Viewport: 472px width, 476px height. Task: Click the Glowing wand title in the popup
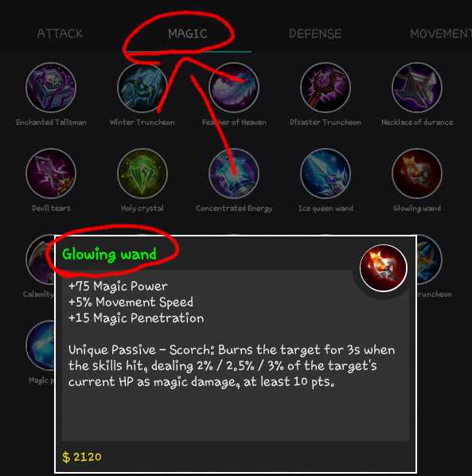click(109, 254)
